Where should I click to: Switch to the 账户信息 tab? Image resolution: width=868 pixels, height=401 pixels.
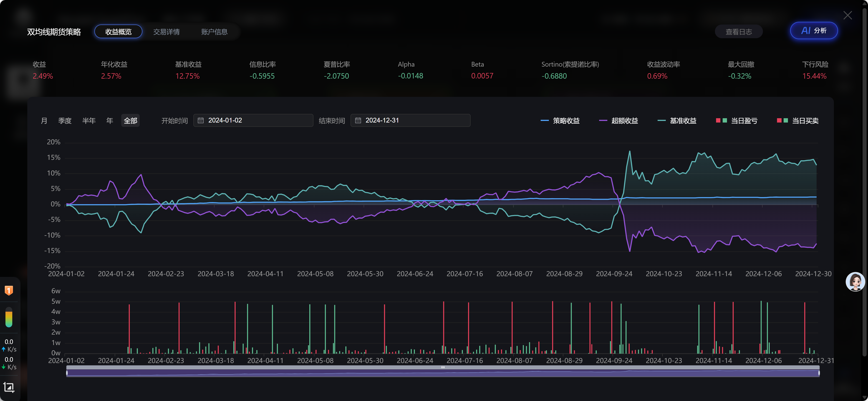point(214,32)
